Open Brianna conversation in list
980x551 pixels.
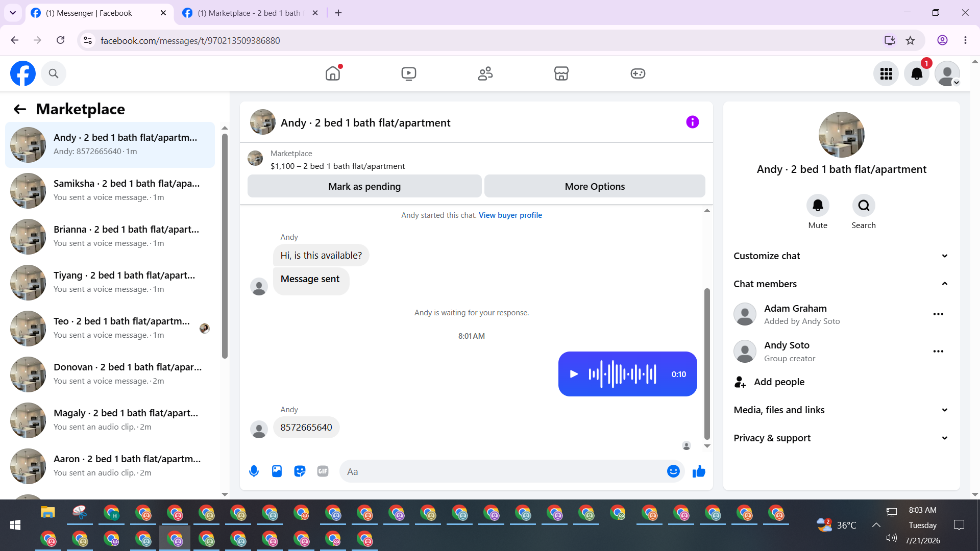click(110, 237)
